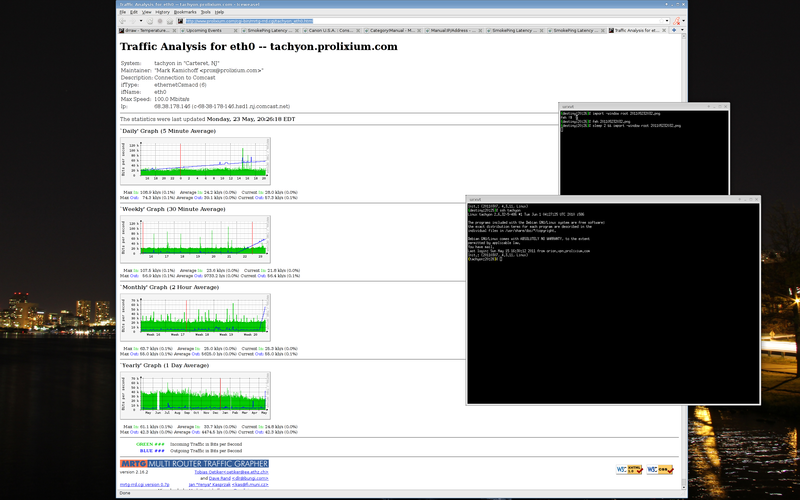This screenshot has width=800, height=500.
Task: Click the red script-blocker icon in toolbar
Action: pos(677,21)
